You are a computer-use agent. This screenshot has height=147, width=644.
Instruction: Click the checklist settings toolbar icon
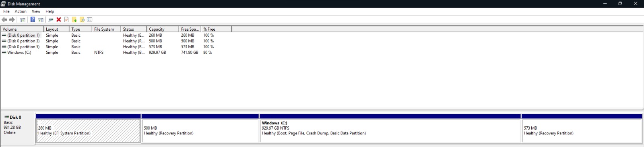pyautogui.click(x=90, y=19)
